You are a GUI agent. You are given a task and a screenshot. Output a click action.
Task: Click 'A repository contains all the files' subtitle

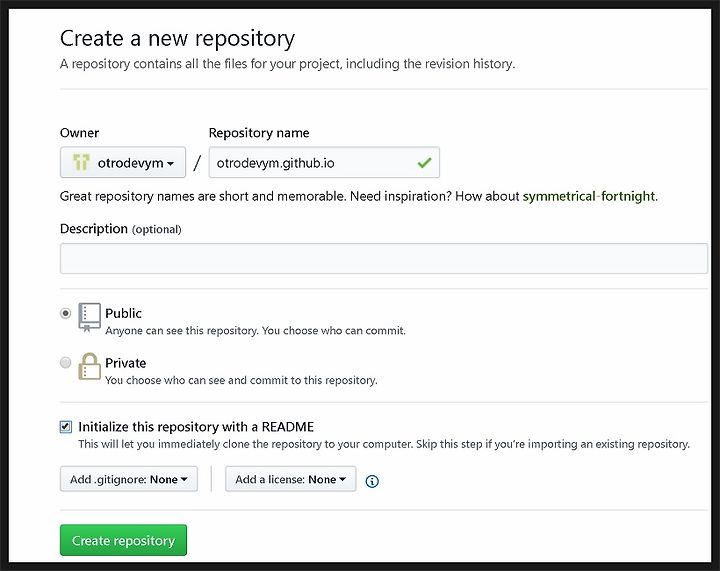pos(287,64)
